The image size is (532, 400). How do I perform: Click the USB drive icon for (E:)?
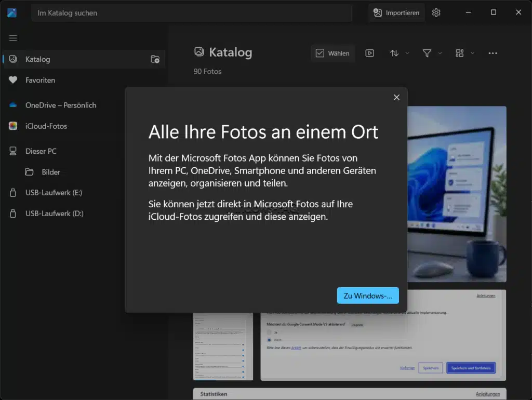click(x=13, y=193)
